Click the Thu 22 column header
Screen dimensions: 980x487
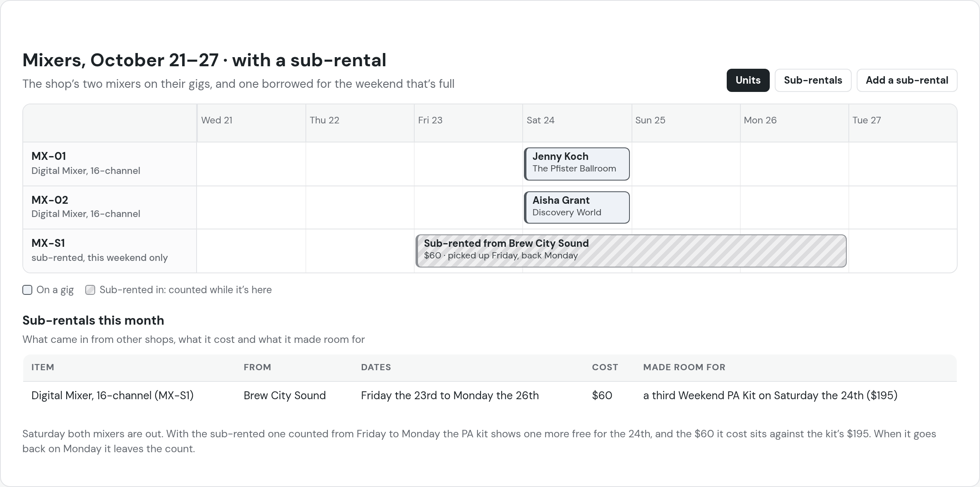pos(360,123)
